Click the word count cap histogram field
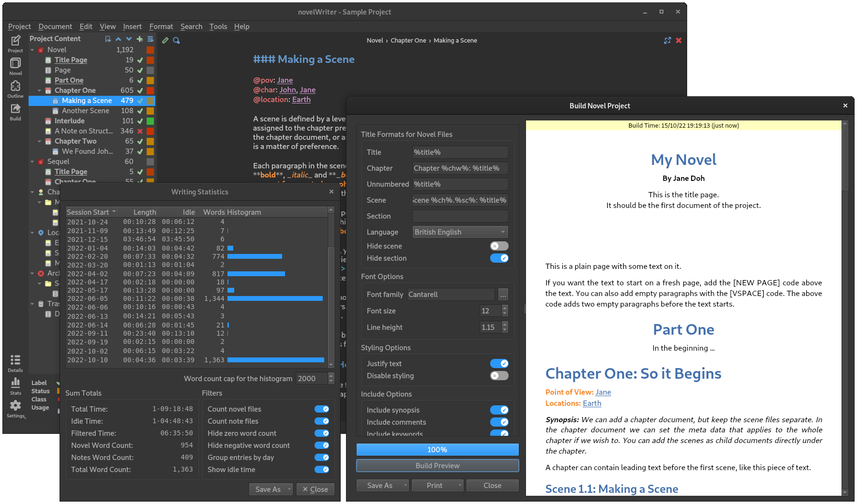857x504 pixels. coord(312,378)
